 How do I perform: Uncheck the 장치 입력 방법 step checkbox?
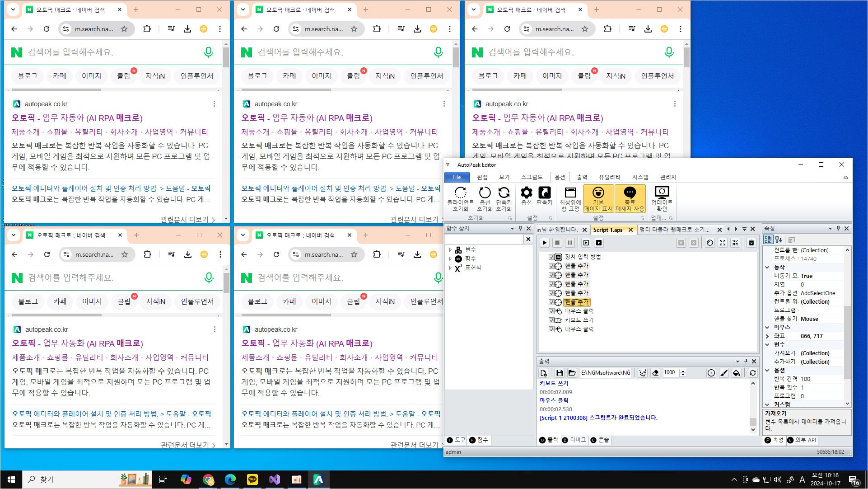pyautogui.click(x=551, y=257)
